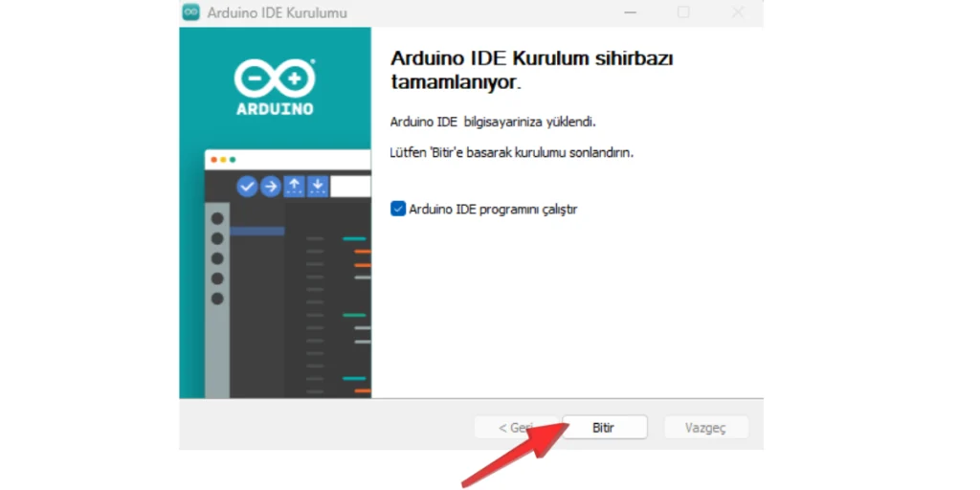Image resolution: width=980 pixels, height=490 pixels.
Task: Click the Arduino infinity logo in banner
Action: 275,77
